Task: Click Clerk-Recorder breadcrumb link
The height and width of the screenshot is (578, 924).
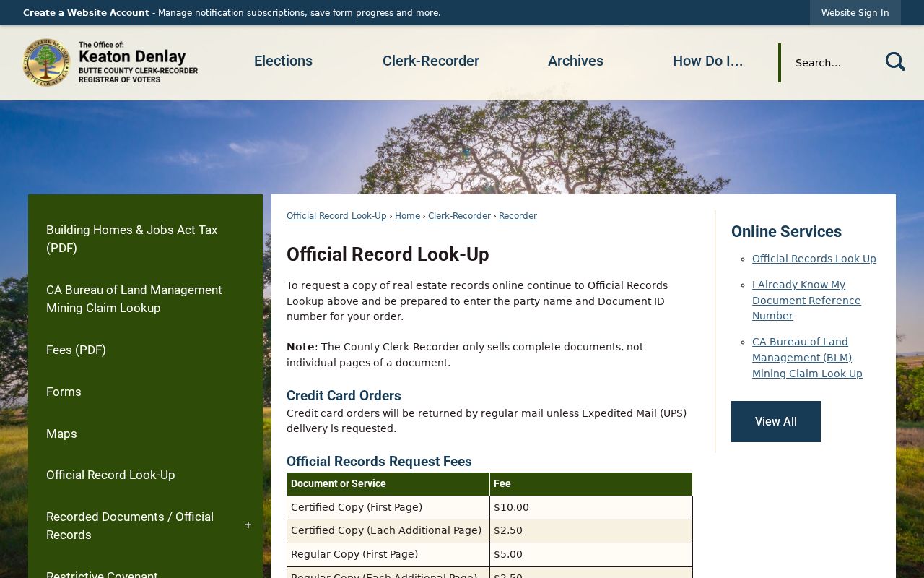Action: (x=459, y=216)
